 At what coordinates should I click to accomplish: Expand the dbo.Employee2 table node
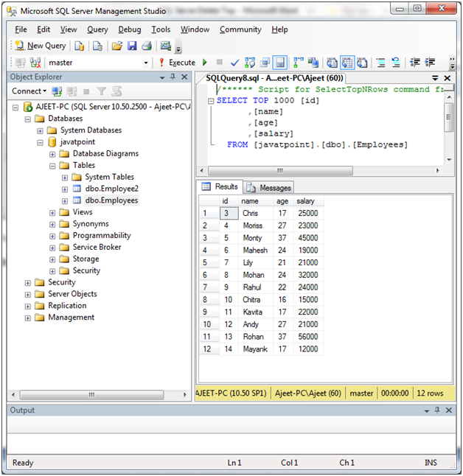pyautogui.click(x=64, y=189)
